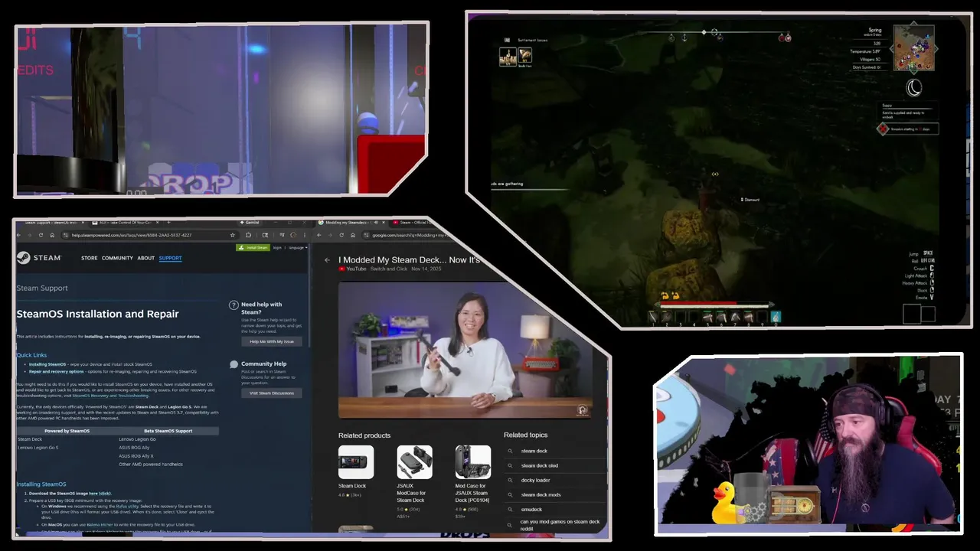980x551 pixels.
Task: Click the 'Help Me With My Issue' button
Action: point(272,341)
